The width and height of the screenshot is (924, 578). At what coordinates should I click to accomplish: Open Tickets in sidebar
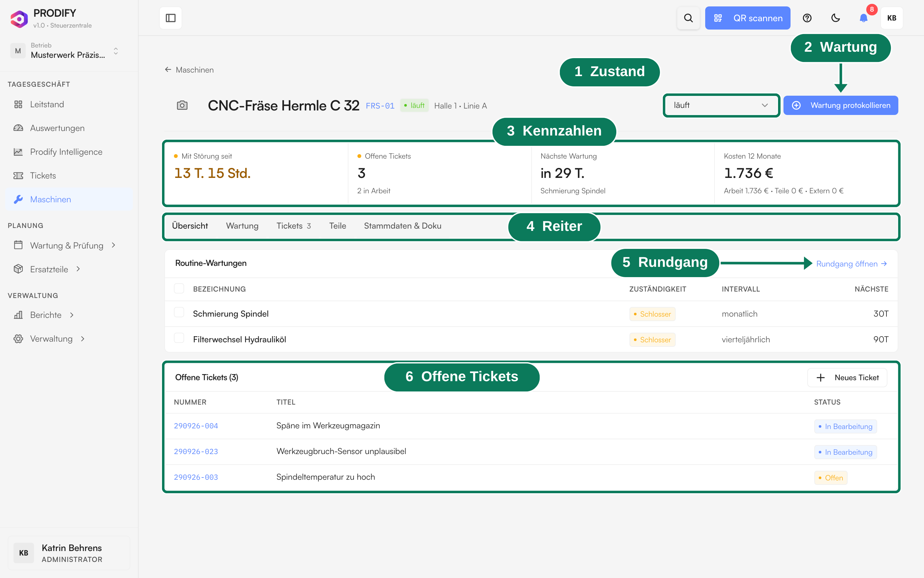[x=69, y=175]
